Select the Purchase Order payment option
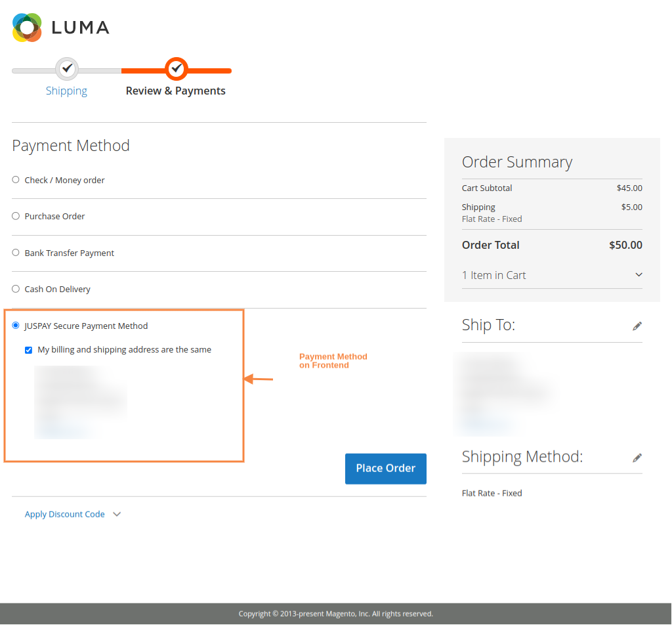 point(15,216)
